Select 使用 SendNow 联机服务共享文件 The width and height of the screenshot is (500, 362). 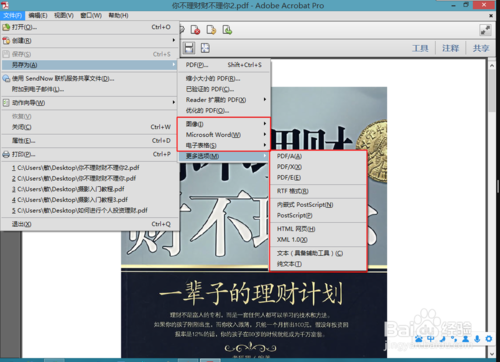pyautogui.click(x=89, y=79)
